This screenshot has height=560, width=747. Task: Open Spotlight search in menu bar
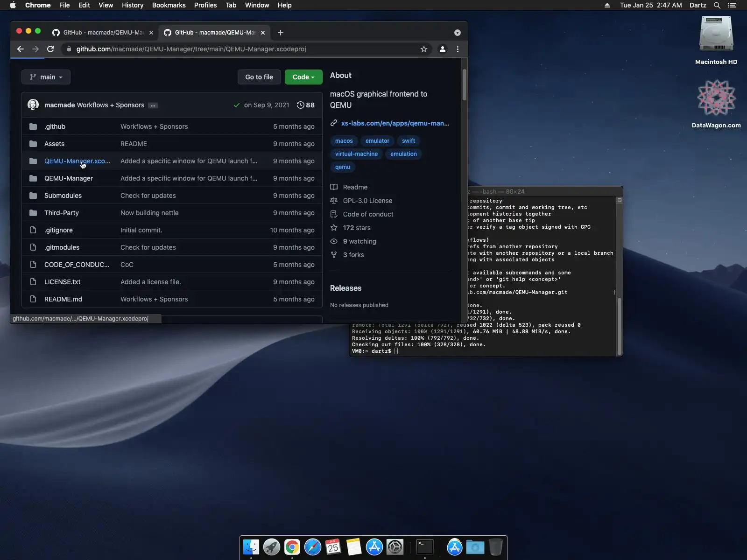[x=717, y=5]
